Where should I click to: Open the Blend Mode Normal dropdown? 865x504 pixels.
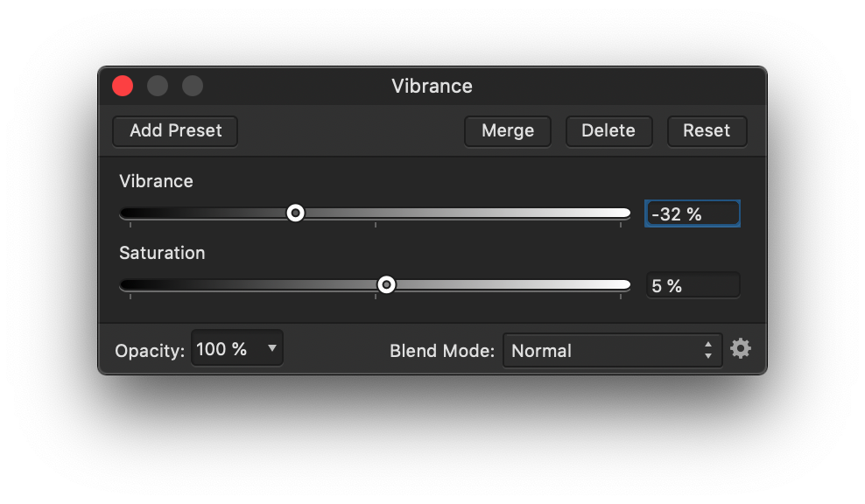(x=604, y=351)
